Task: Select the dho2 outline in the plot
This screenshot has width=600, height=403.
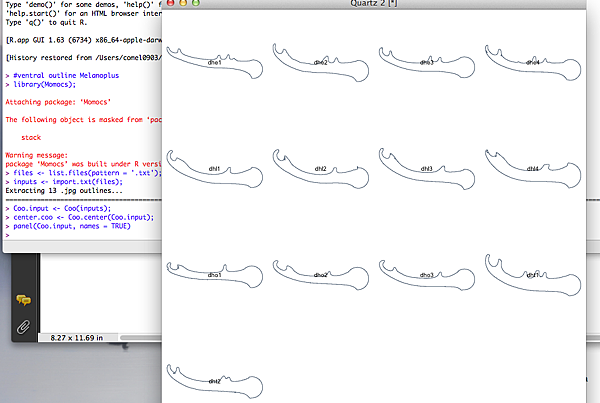Action: coord(321,275)
